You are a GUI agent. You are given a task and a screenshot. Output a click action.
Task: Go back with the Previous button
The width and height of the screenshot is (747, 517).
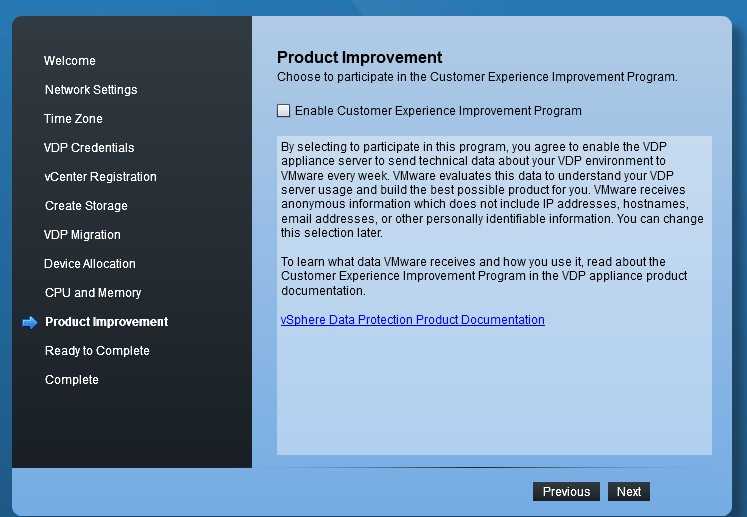coord(566,492)
